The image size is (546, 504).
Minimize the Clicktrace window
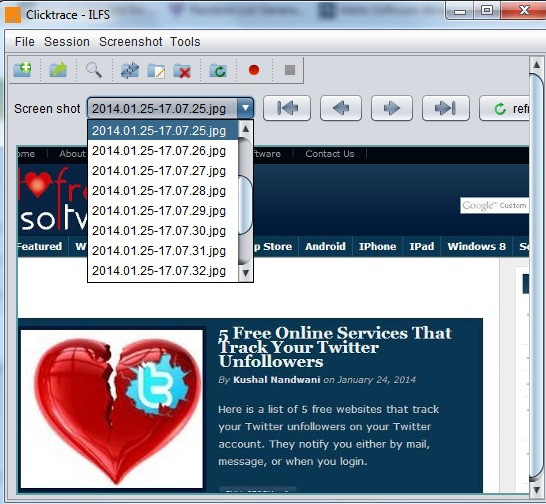pyautogui.click(x=460, y=11)
